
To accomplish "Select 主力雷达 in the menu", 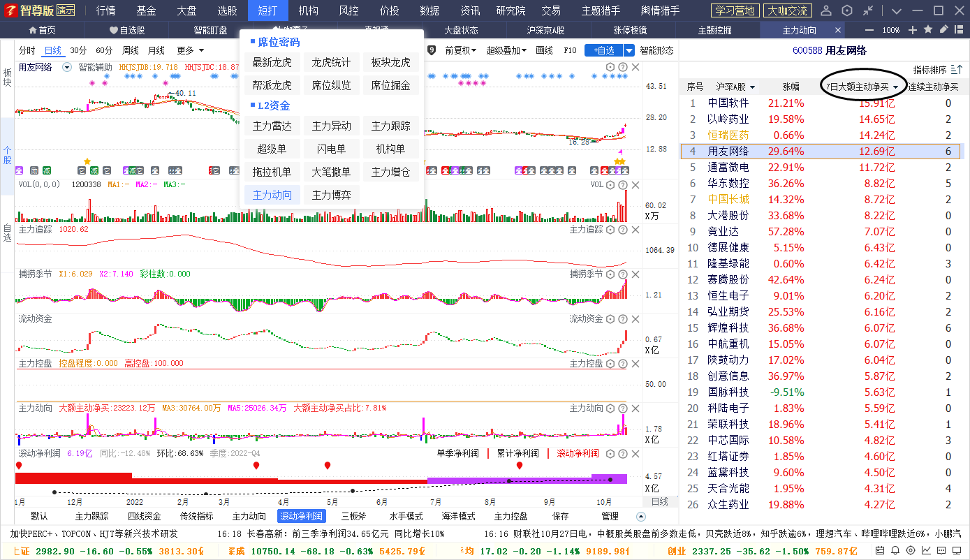I will (x=272, y=126).
